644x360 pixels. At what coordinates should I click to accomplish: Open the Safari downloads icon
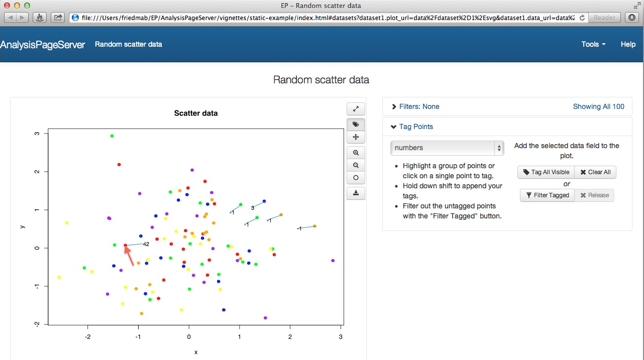[632, 18]
